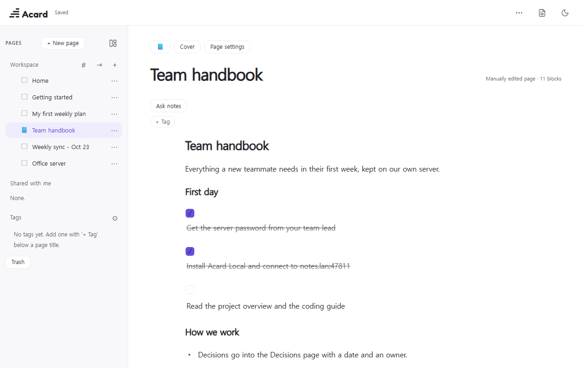Click the Home page icon
Screen dimensions: 588x368
(24, 80)
